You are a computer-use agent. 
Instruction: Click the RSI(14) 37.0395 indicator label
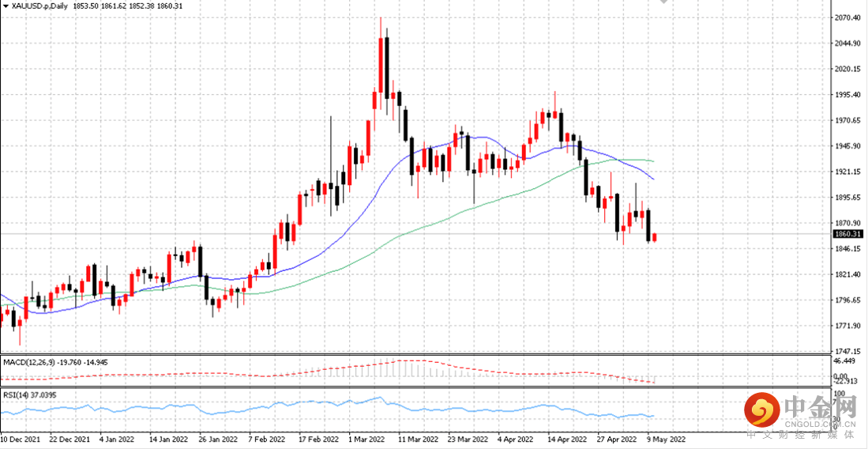coord(28,394)
